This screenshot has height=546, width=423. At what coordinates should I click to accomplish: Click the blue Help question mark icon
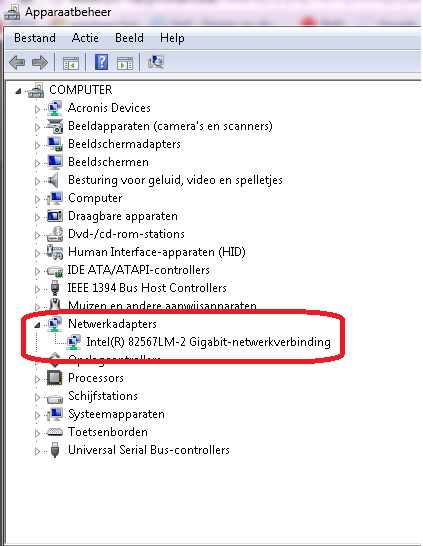click(101, 62)
